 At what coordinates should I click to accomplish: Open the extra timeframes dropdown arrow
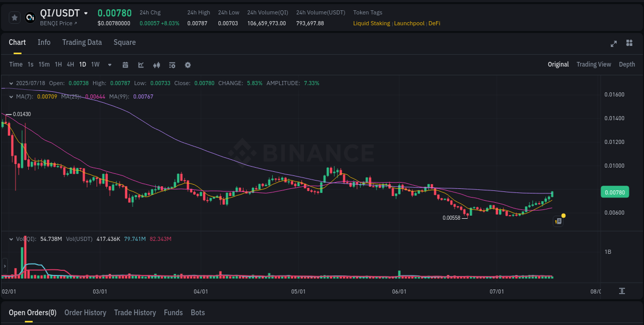tap(109, 65)
